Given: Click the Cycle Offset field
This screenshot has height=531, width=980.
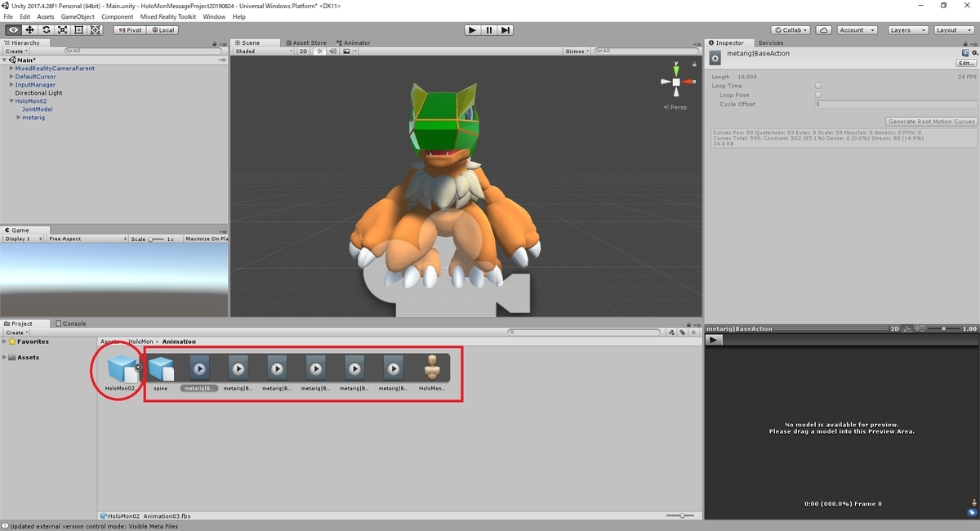Looking at the screenshot, I should pos(895,105).
